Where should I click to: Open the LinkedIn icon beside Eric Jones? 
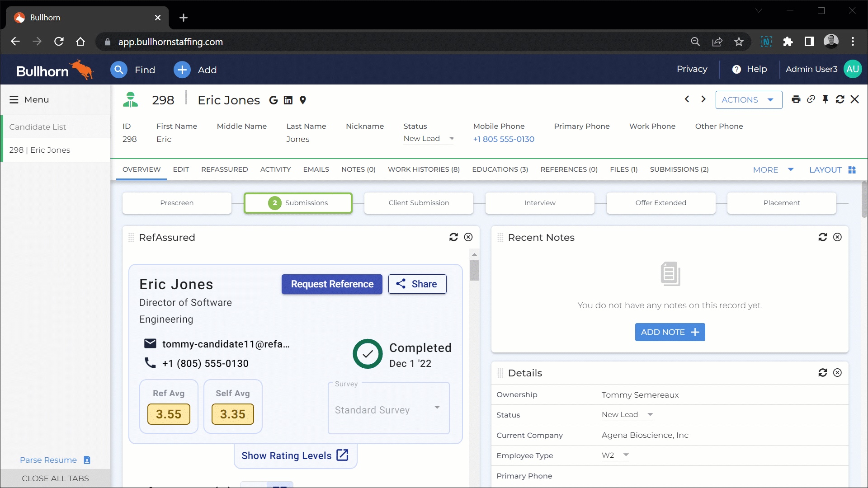coord(288,100)
